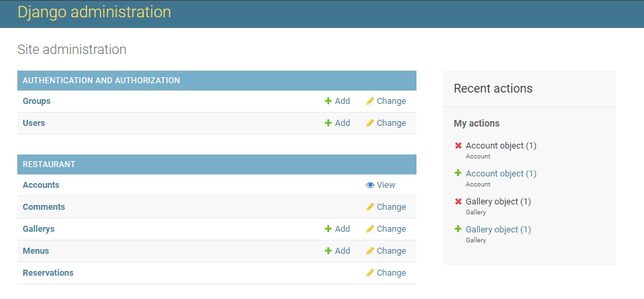Click the green plus icon for Menus
Viewport: 644px width, 299px height.
(x=328, y=251)
